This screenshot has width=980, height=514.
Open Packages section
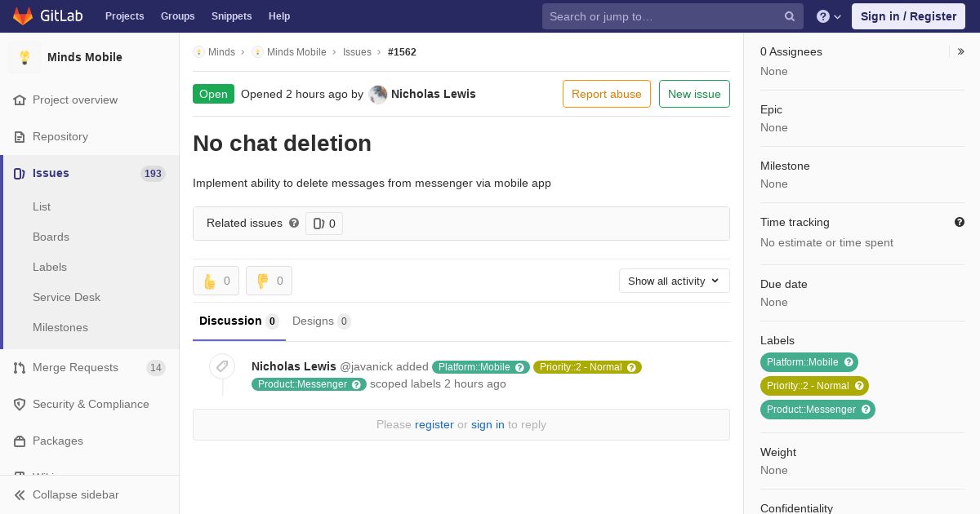(x=58, y=441)
